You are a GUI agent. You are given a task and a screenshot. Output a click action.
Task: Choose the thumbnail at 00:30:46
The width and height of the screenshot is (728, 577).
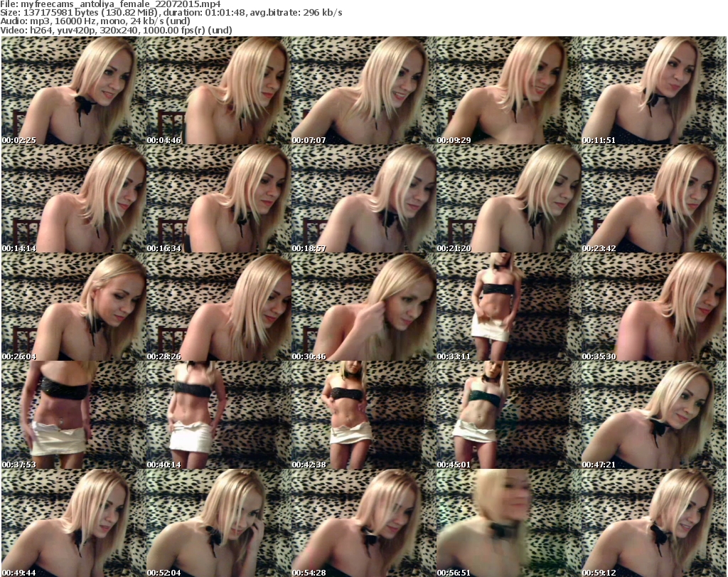pyautogui.click(x=363, y=307)
